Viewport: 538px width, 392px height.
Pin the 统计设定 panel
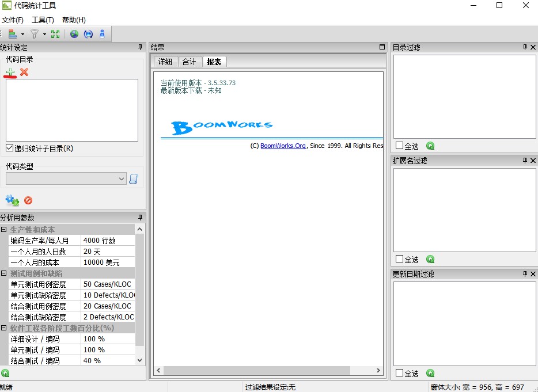click(x=140, y=47)
